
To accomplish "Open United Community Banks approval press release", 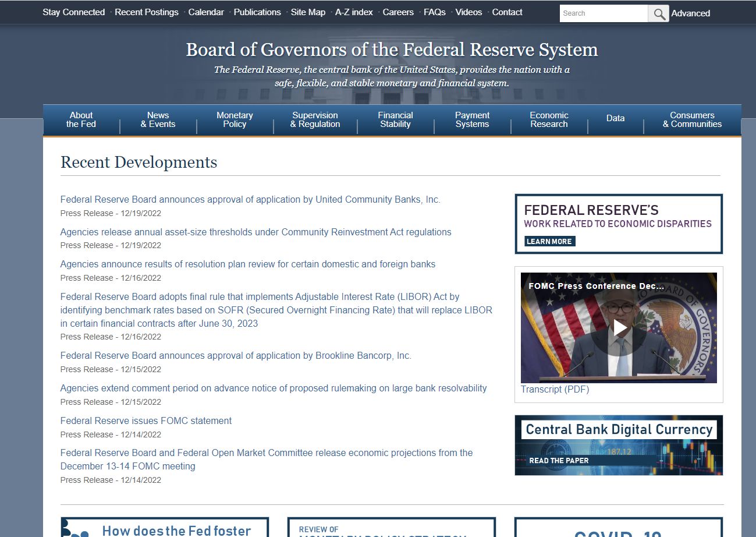I will pyautogui.click(x=250, y=200).
